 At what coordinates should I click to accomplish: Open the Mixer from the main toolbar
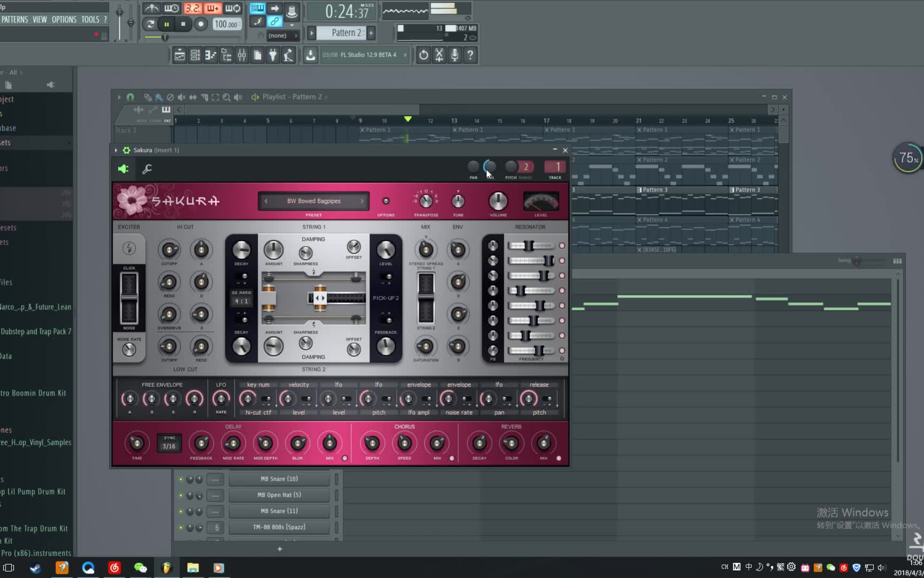[x=242, y=55]
